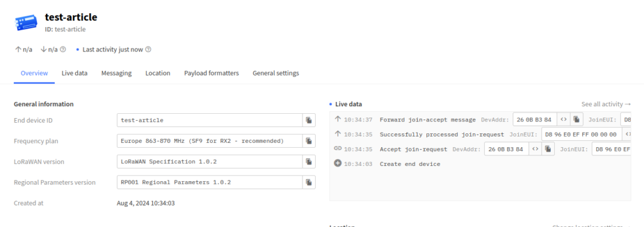Open help icon beside Last activity just now
Image resolution: width=644 pixels, height=227 pixels.
point(148,49)
